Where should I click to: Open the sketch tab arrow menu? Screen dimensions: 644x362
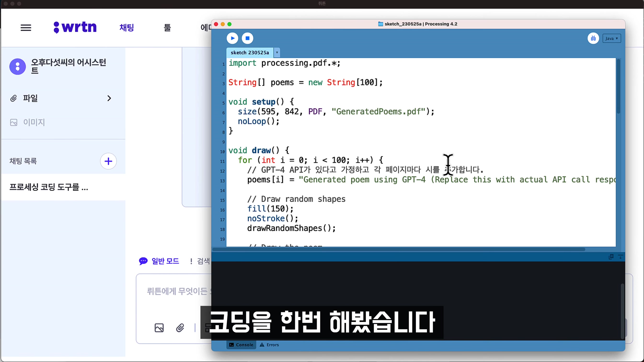[x=277, y=53]
